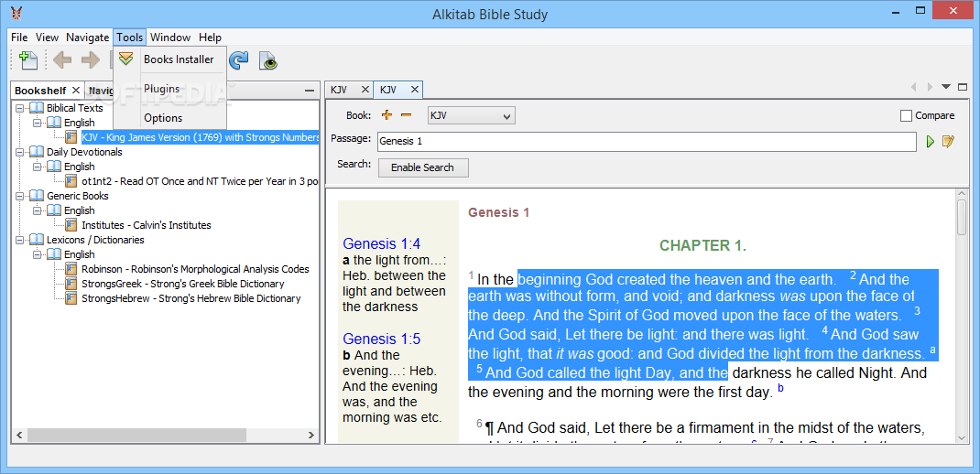Follow the Genesis 1:4 footnote link
Viewport: 980px width, 474px height.
click(381, 243)
